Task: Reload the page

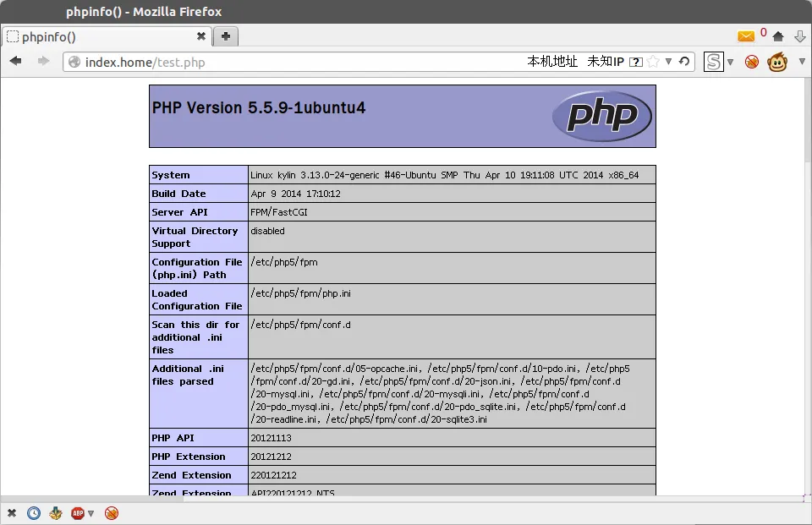Action: click(684, 62)
